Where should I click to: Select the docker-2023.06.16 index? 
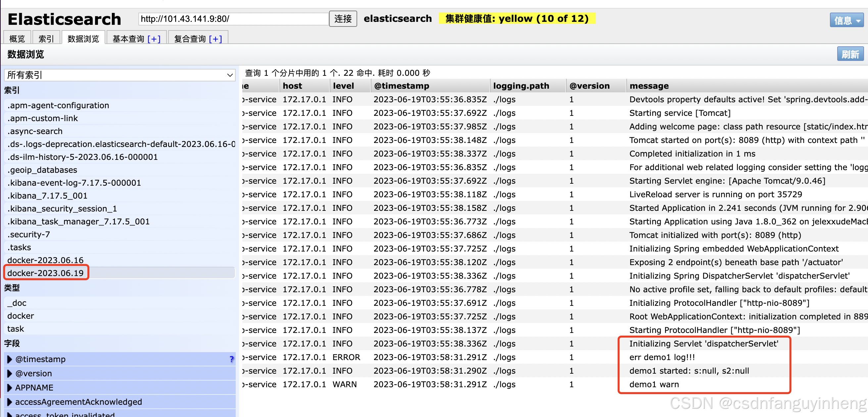point(45,260)
